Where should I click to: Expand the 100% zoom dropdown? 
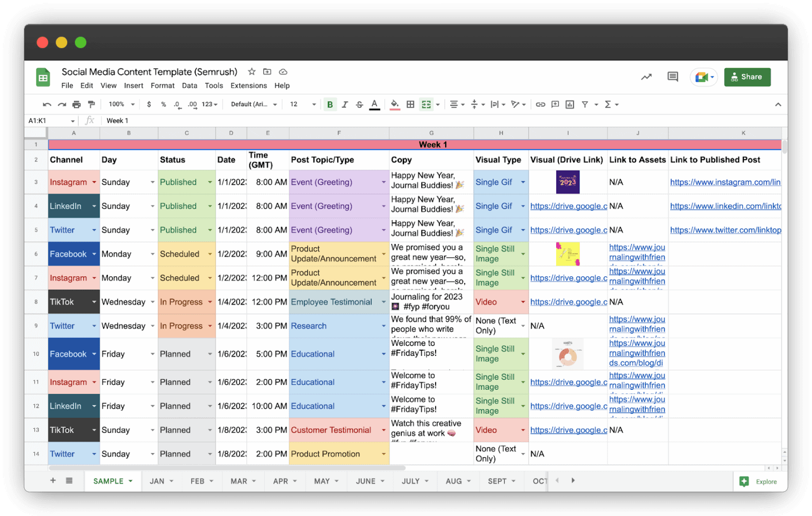click(122, 105)
